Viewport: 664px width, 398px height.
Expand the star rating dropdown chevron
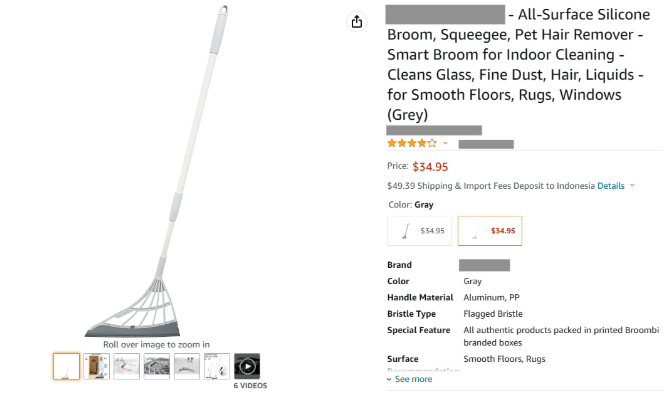(445, 143)
